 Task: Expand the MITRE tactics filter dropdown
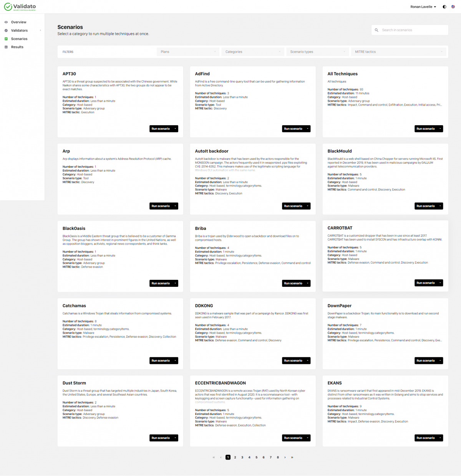click(398, 52)
